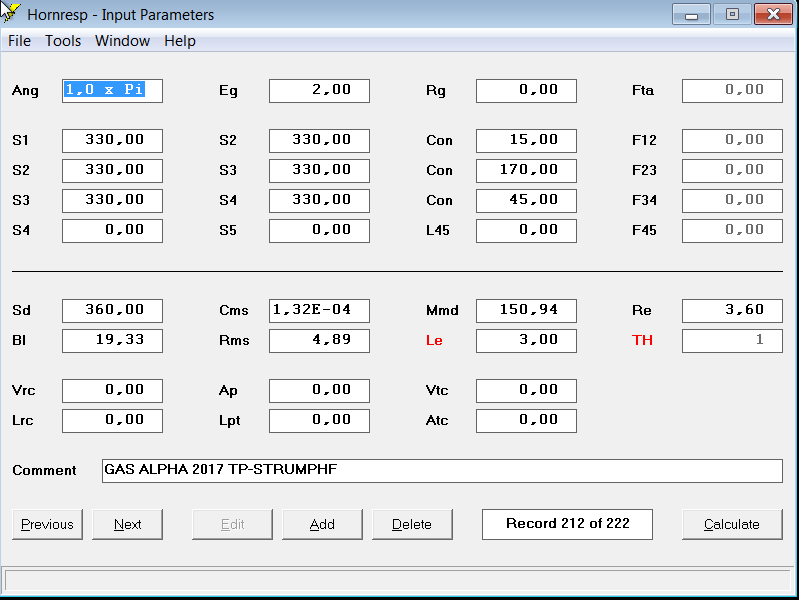Select the L45 input field
Viewport: 799px width, 600px height.
click(526, 231)
